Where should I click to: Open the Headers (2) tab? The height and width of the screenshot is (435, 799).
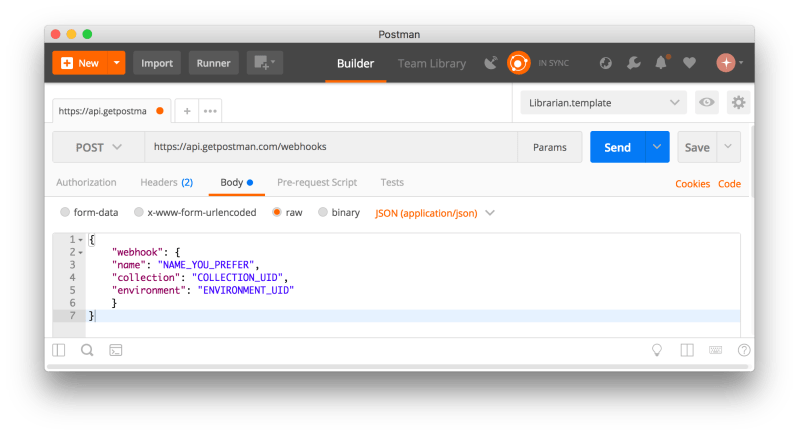pos(167,182)
